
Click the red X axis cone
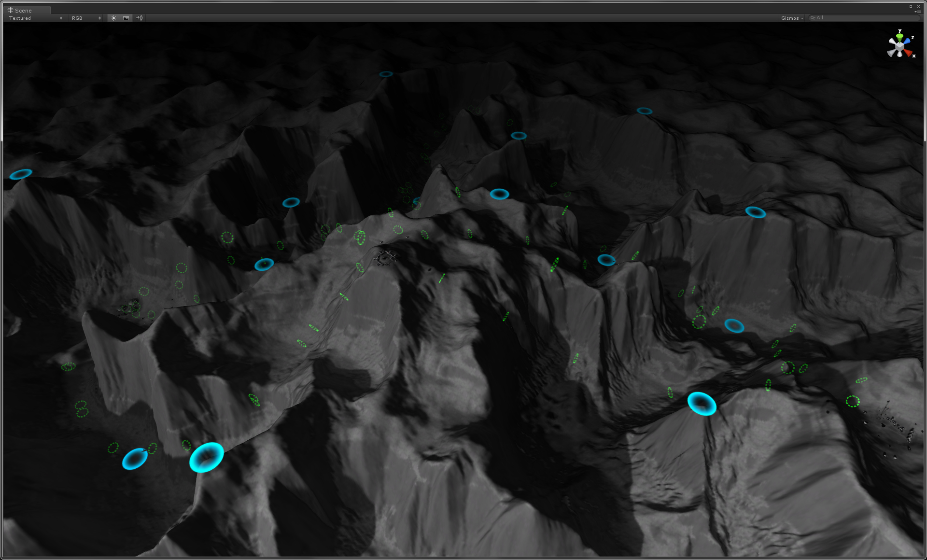(908, 53)
